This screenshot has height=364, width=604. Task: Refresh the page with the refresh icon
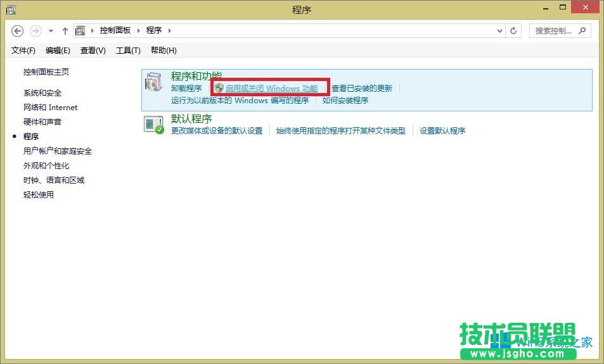(x=513, y=31)
